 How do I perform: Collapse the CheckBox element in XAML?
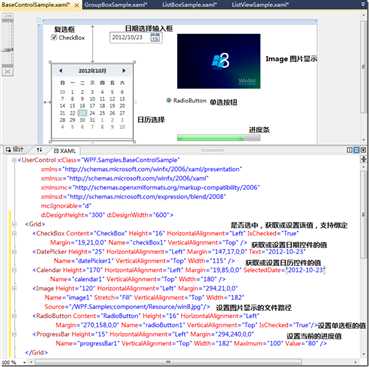pos(14,233)
